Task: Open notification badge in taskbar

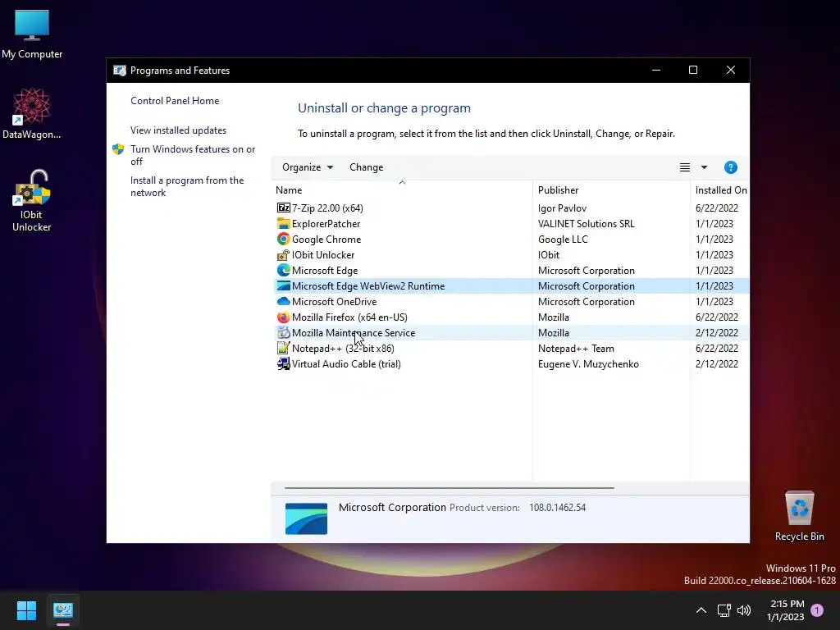Action: tap(817, 610)
